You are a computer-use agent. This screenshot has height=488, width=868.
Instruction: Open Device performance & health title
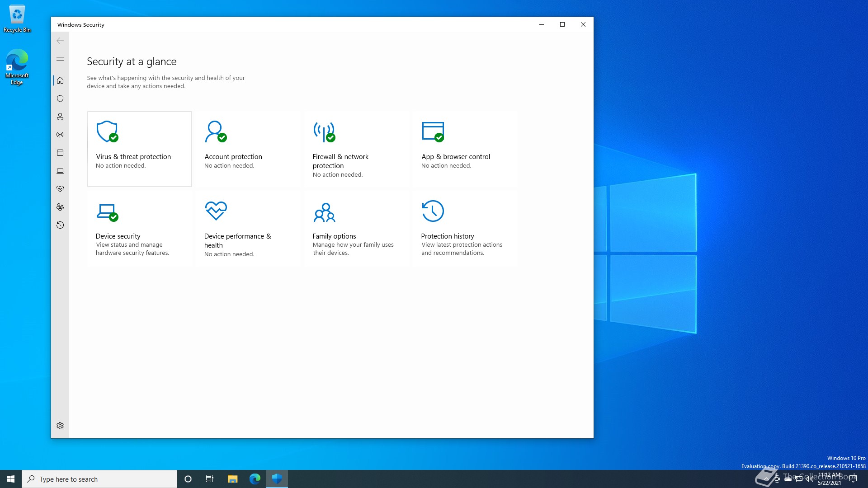click(x=238, y=241)
